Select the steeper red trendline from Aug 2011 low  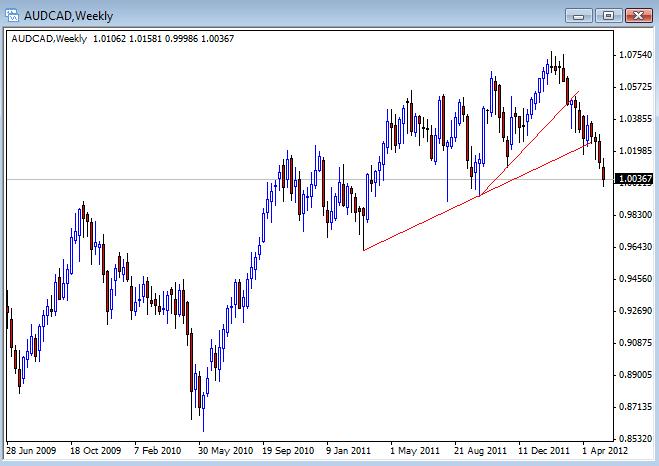(x=530, y=143)
